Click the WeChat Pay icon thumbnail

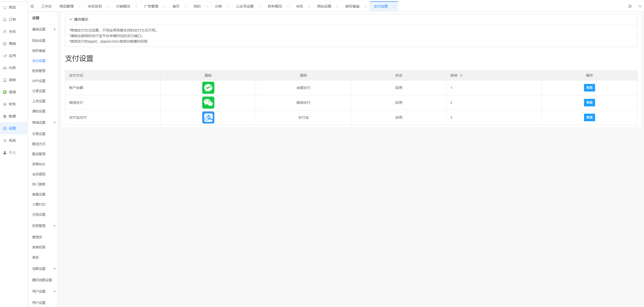[208, 103]
